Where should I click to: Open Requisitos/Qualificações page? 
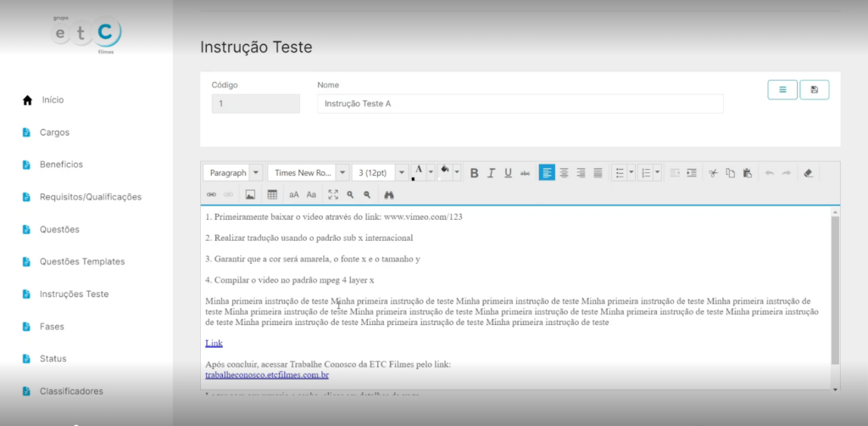point(90,197)
